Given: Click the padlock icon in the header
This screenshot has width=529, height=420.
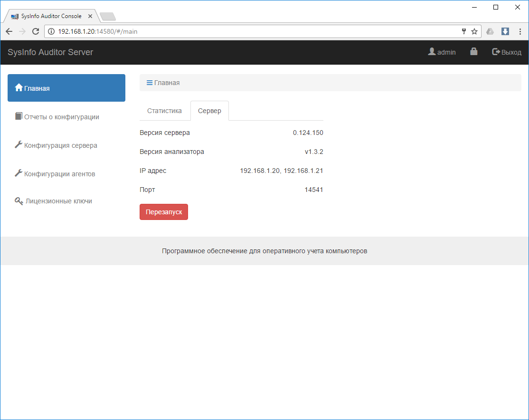Looking at the screenshot, I should pos(473,51).
